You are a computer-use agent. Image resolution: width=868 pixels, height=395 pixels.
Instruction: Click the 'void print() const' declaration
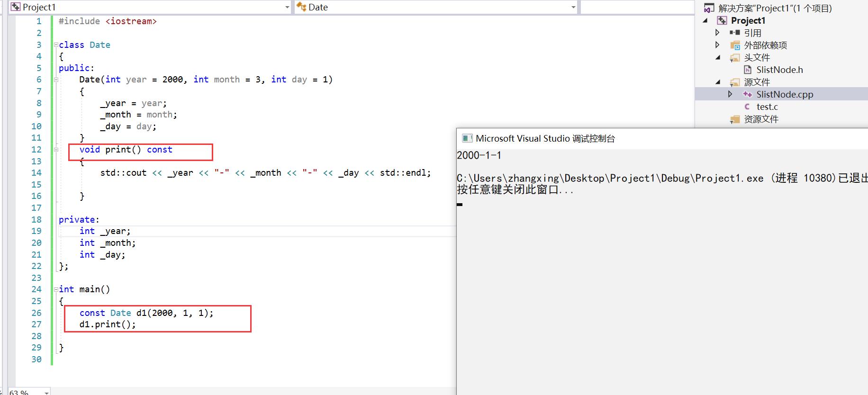pos(126,150)
